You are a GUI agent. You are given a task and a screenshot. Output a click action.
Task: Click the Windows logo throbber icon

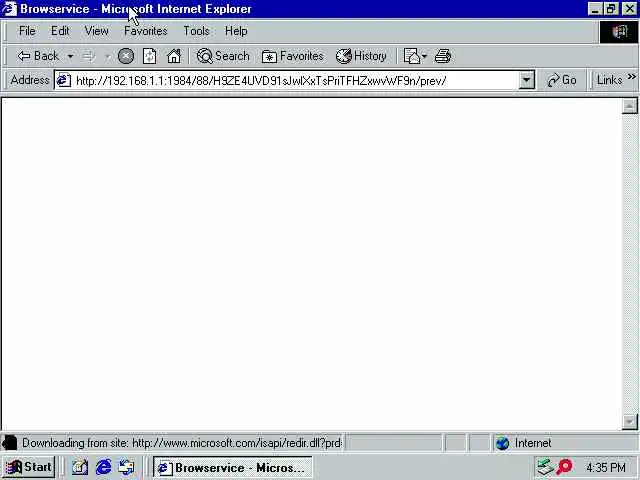(619, 32)
